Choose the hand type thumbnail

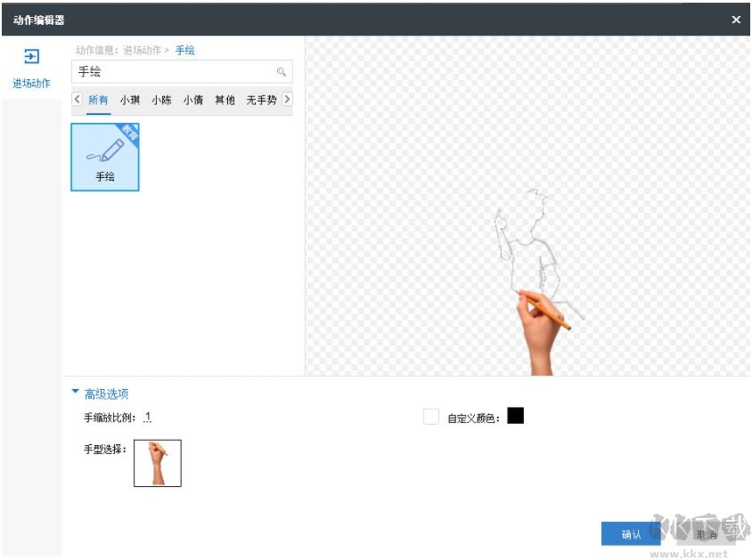pyautogui.click(x=158, y=463)
